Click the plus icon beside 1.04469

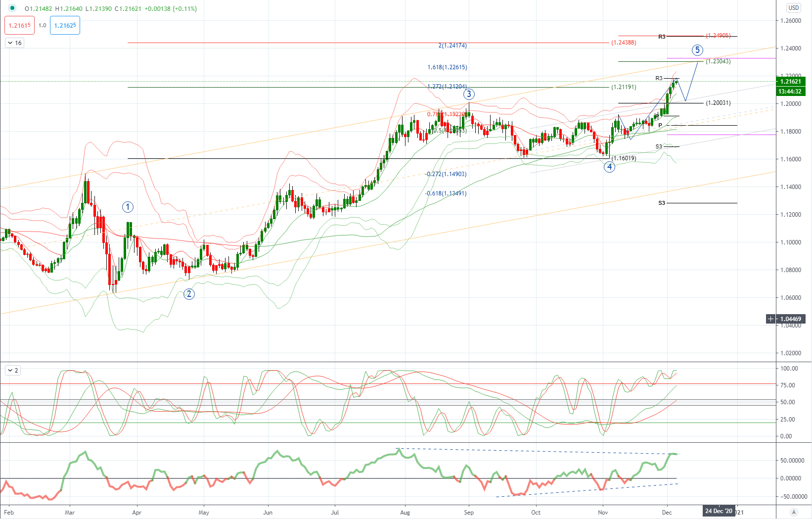coord(770,319)
